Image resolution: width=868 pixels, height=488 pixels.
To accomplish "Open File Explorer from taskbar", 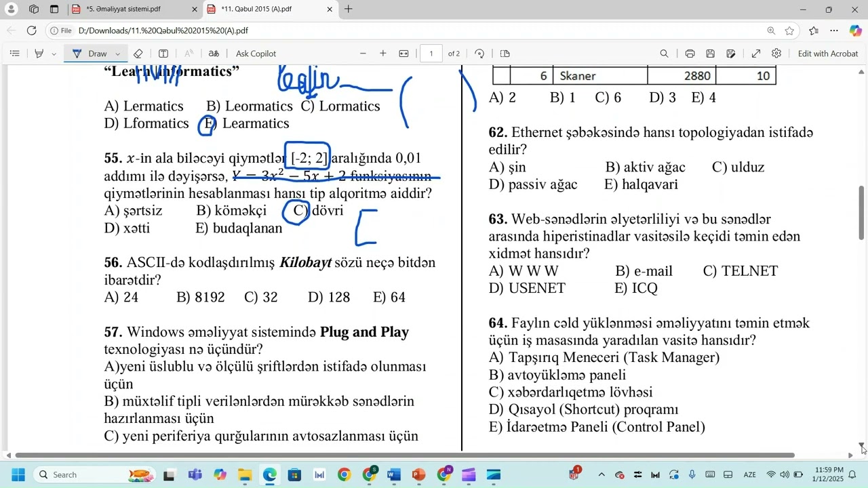I will point(245,474).
